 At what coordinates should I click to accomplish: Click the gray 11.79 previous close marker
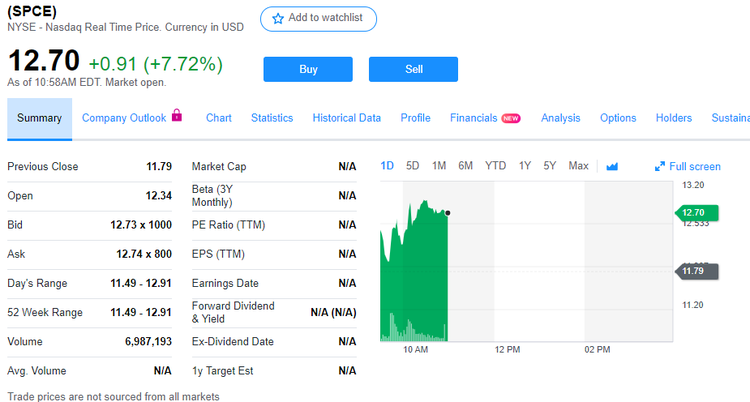click(x=696, y=271)
